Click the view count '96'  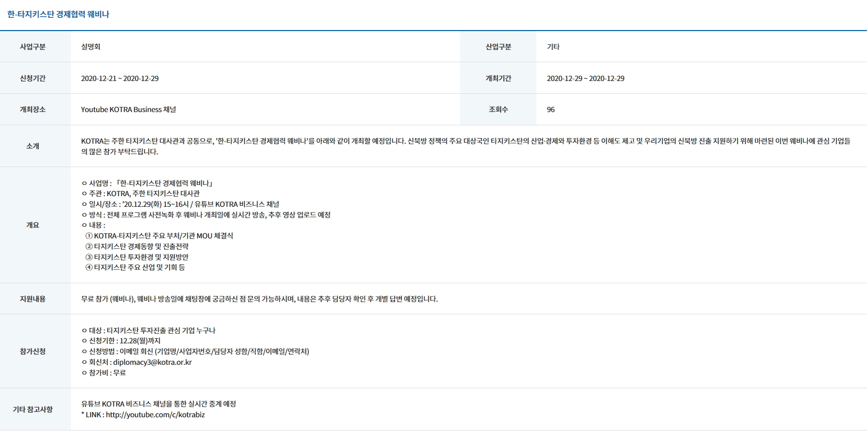[x=551, y=110]
